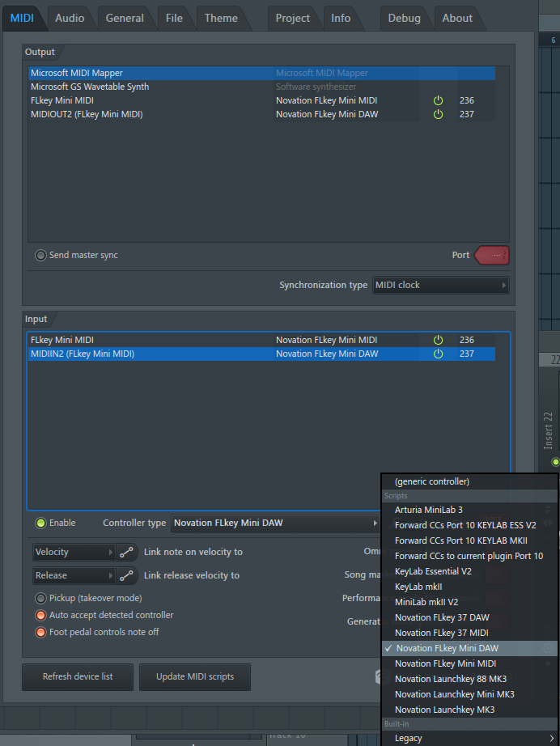Choose Novation Launchkey Mini MK3
The width and height of the screenshot is (560, 746).
coord(469,694)
